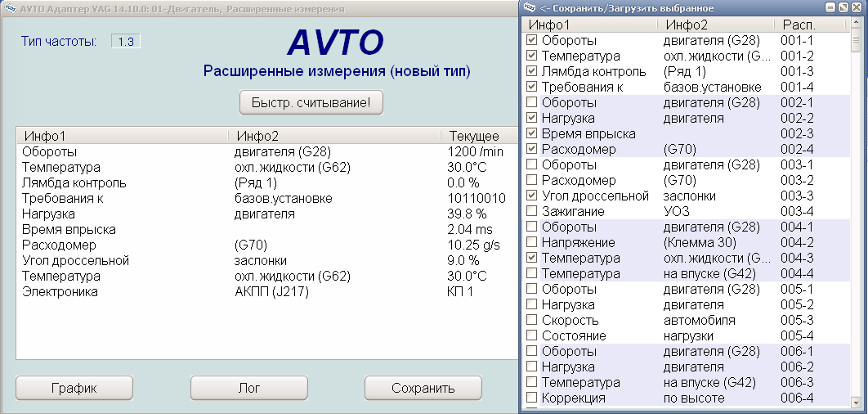Click value 002-3 in Расп. column
This screenshot has width=868, height=414.
click(x=797, y=133)
